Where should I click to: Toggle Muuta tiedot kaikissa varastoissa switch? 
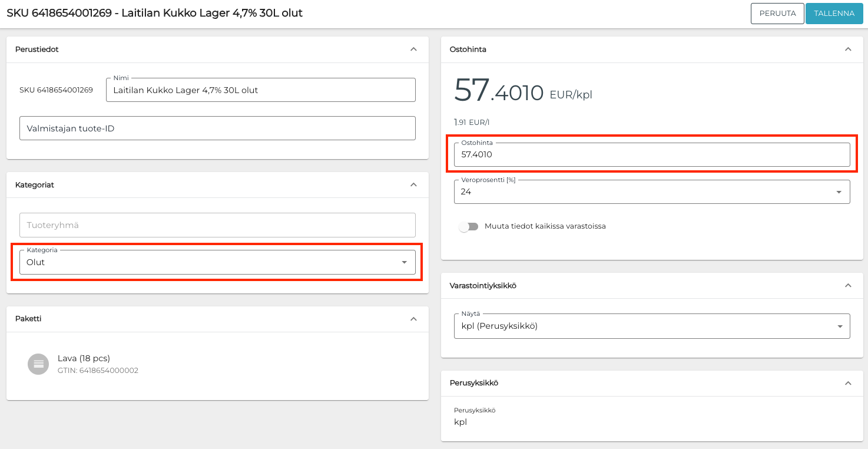coord(469,227)
